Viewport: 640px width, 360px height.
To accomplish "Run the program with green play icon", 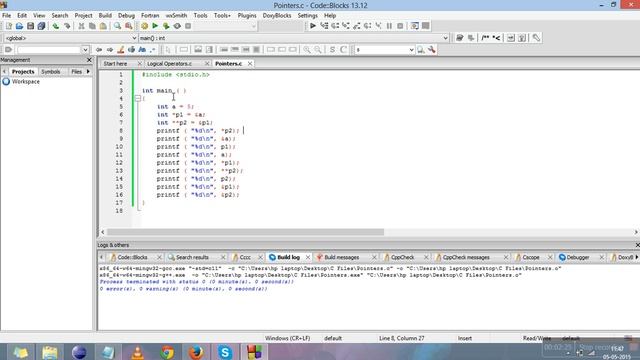I will pos(155,26).
